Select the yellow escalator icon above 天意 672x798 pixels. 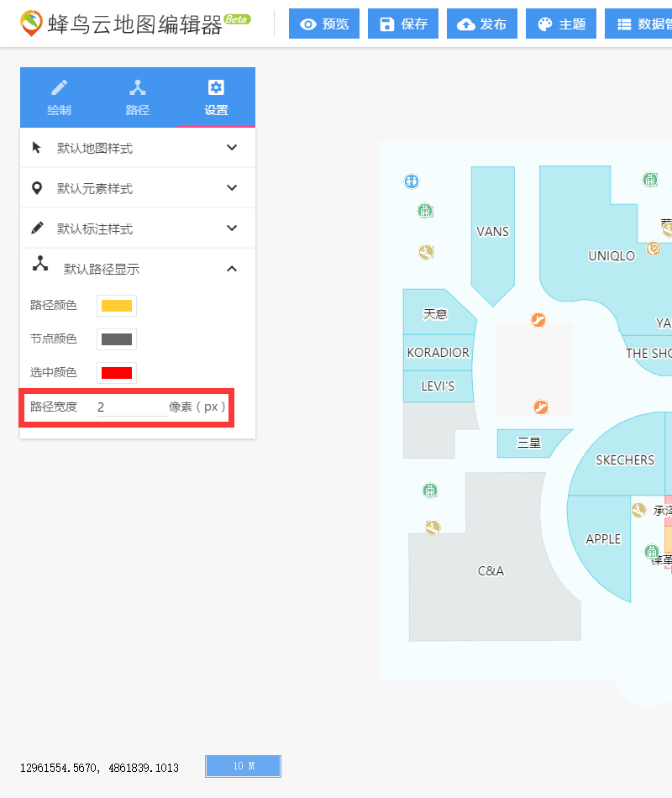(x=426, y=252)
